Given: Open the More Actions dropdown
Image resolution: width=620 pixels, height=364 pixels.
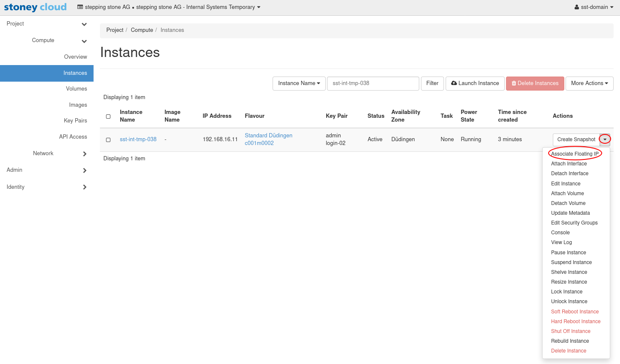Looking at the screenshot, I should coord(589,83).
